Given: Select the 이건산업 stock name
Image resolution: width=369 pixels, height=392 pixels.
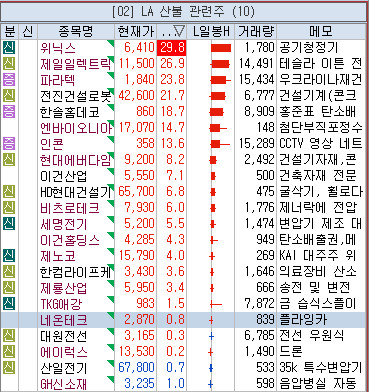Looking at the screenshot, I should click(x=63, y=176).
